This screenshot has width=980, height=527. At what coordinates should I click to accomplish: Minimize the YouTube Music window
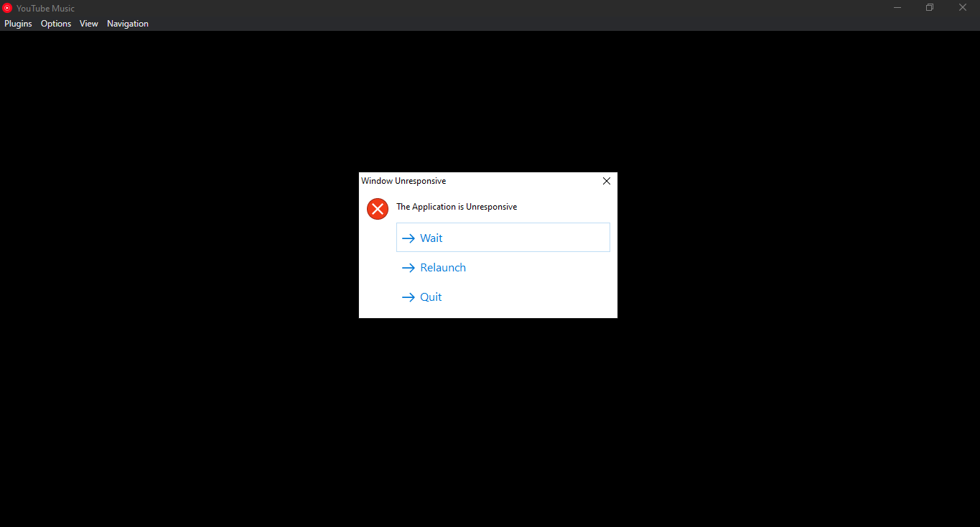click(897, 7)
